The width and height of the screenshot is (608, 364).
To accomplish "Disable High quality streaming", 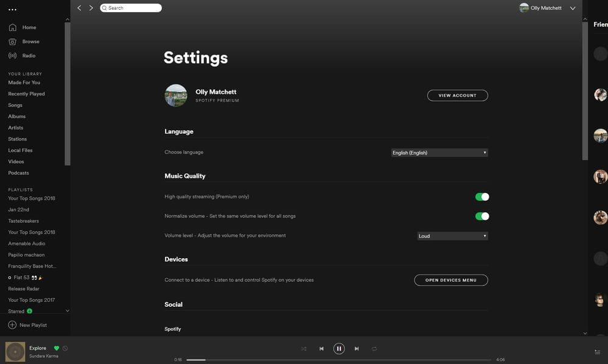I will click(x=483, y=196).
